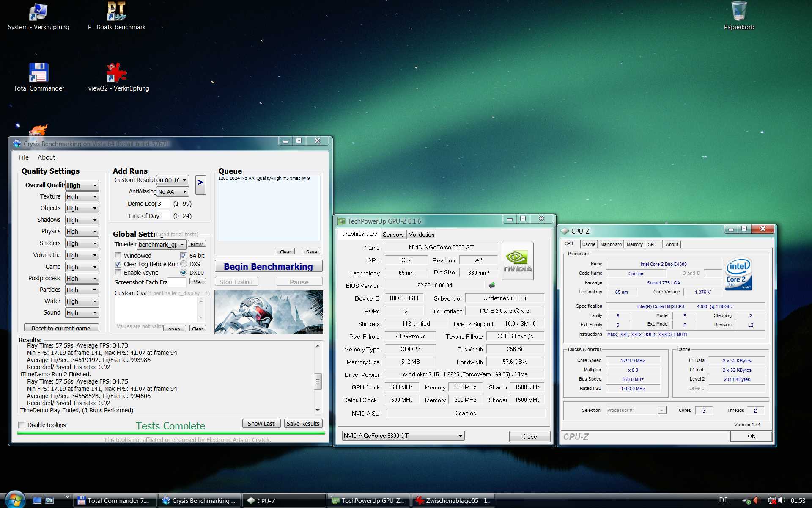Screen dimensions: 812x508
Task: Toggle the Enable Vsync checkbox
Action: [x=118, y=273]
